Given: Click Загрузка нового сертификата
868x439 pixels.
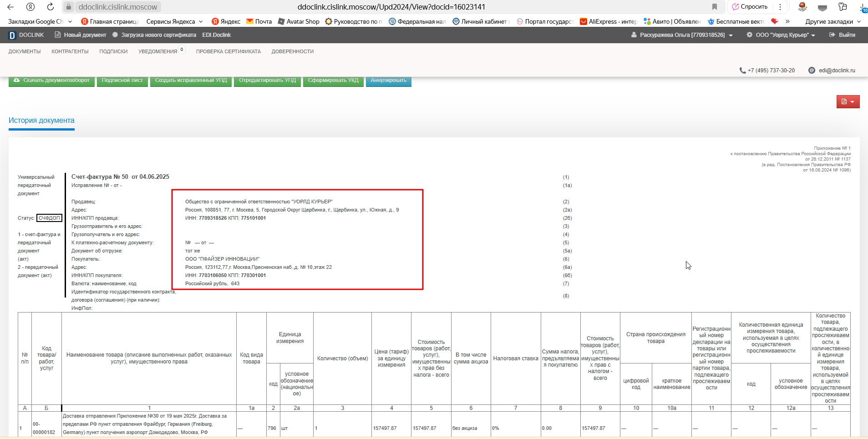Looking at the screenshot, I should (x=154, y=35).
